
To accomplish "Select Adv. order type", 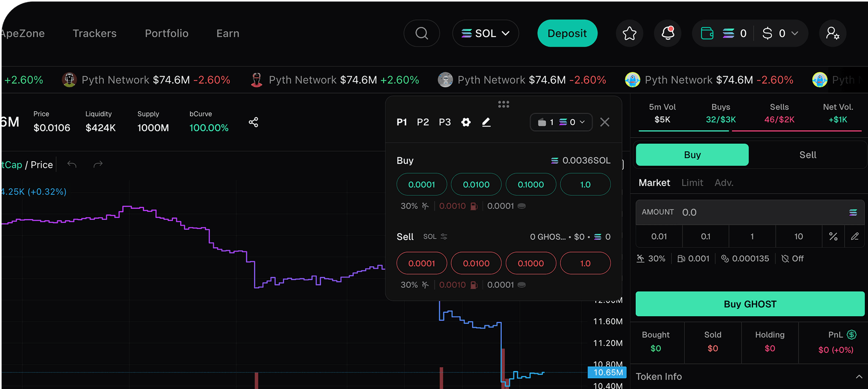I will [724, 183].
